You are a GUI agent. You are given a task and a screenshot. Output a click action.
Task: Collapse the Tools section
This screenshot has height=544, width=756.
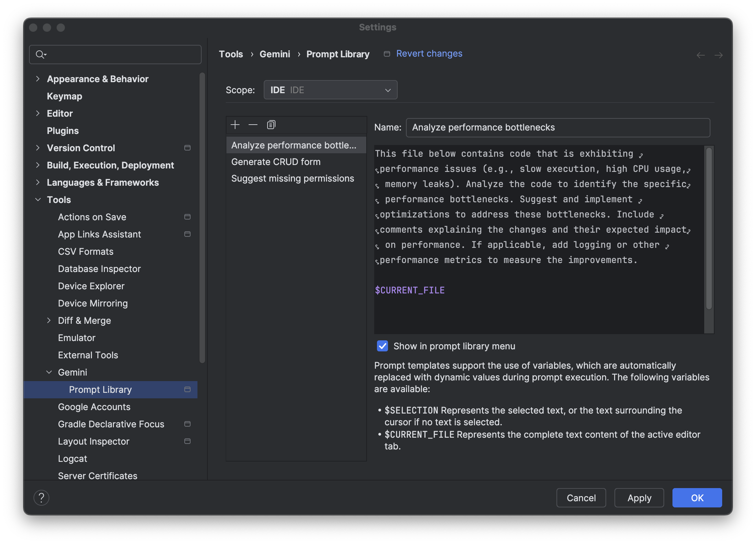(x=38, y=200)
